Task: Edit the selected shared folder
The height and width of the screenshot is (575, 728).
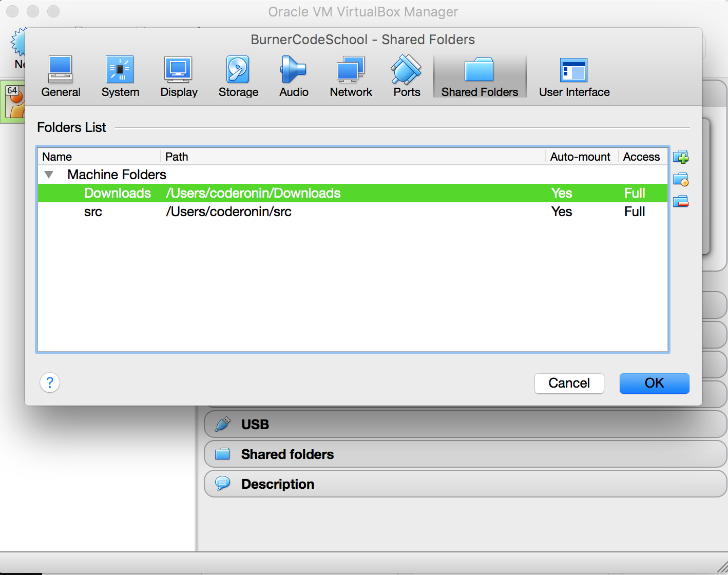Action: [681, 179]
